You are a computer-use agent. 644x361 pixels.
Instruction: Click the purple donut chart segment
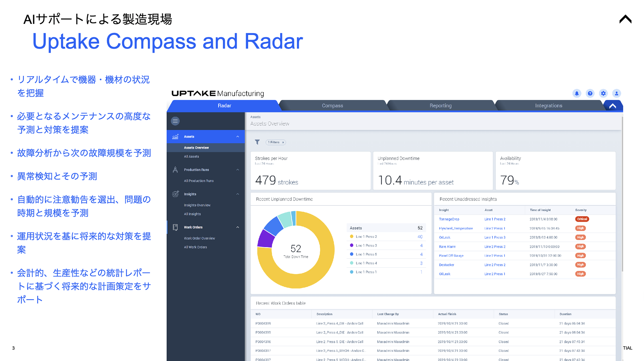266,239
